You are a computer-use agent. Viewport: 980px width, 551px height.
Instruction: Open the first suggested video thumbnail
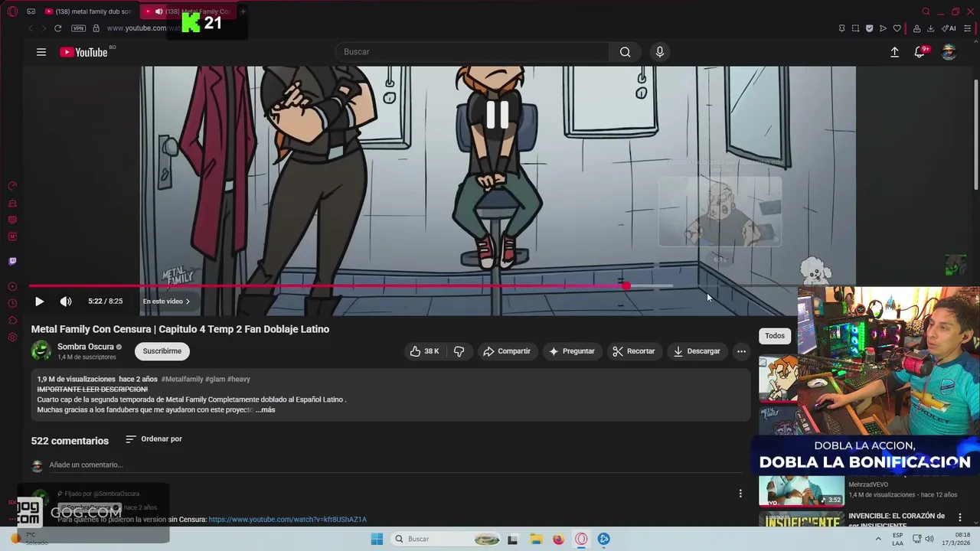778,379
